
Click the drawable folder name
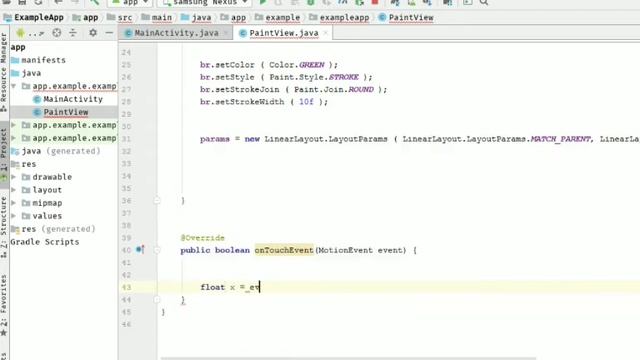(x=52, y=177)
